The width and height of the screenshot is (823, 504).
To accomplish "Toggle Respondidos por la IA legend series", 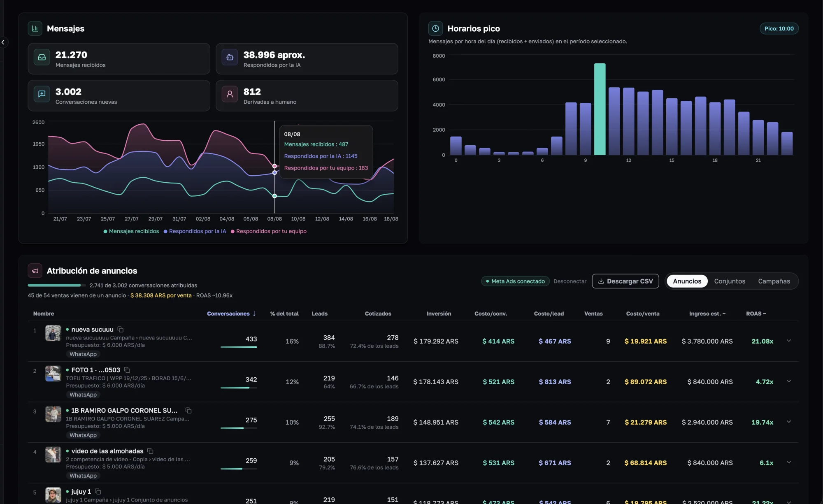I will tap(195, 231).
